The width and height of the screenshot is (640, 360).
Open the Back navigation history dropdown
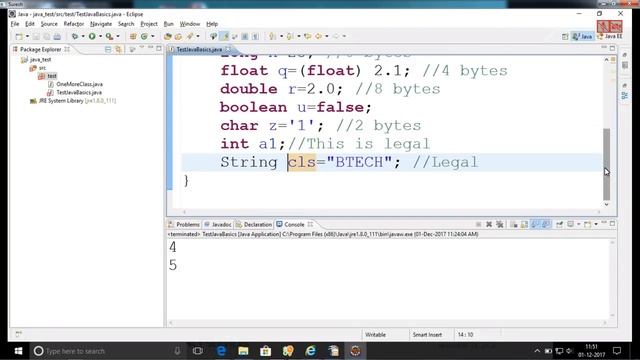[x=327, y=36]
